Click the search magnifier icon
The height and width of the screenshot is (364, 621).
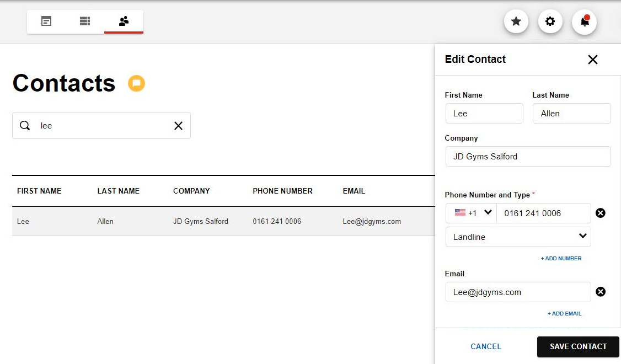coord(25,126)
